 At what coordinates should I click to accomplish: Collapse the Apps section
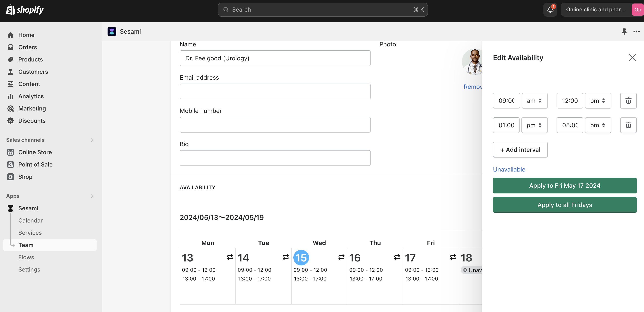pyautogui.click(x=92, y=196)
